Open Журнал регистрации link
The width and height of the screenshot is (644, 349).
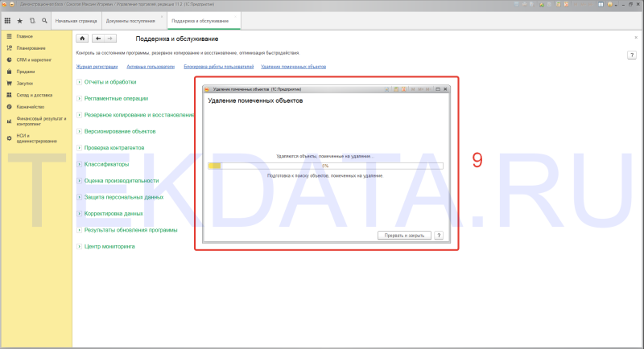point(97,67)
